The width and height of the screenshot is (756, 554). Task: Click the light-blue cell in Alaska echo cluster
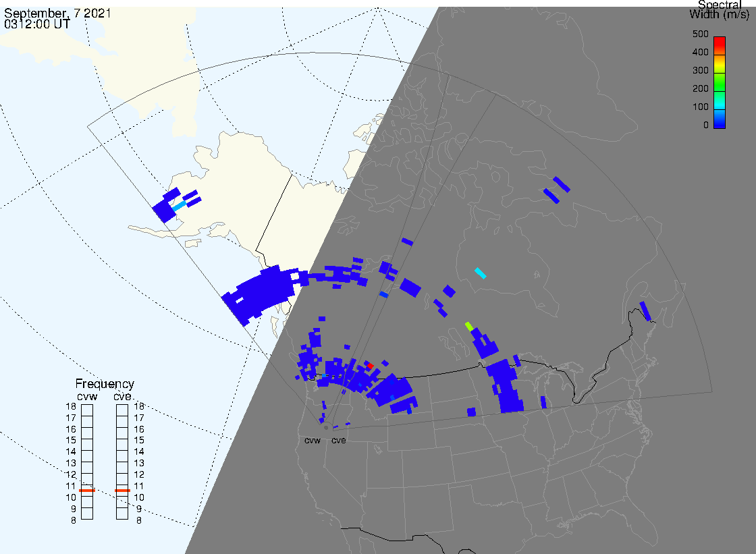pyautogui.click(x=180, y=206)
